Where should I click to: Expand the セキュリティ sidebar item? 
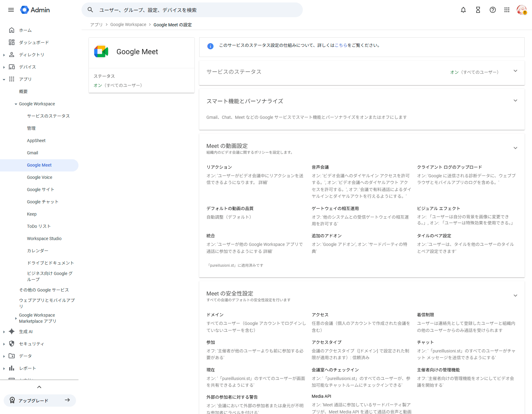[x=4, y=344]
